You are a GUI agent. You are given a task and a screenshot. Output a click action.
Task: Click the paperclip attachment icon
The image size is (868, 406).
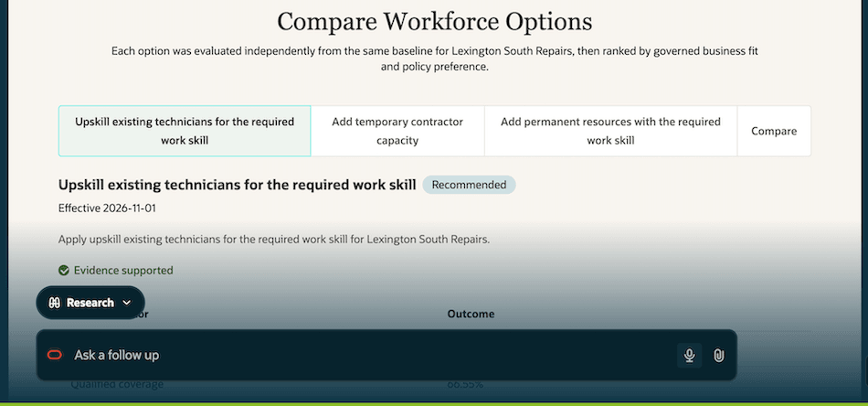(x=718, y=355)
